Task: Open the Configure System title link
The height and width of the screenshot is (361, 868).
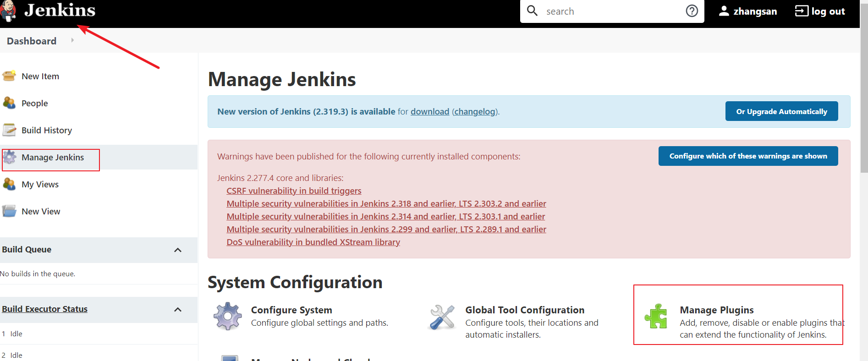Action: 291,310
